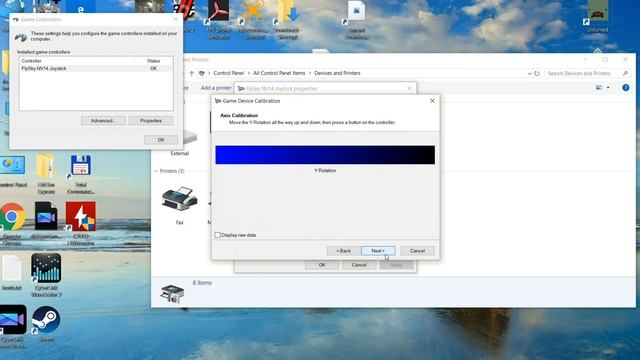
Task: Close the Game Device Calibration dialog
Action: [432, 101]
